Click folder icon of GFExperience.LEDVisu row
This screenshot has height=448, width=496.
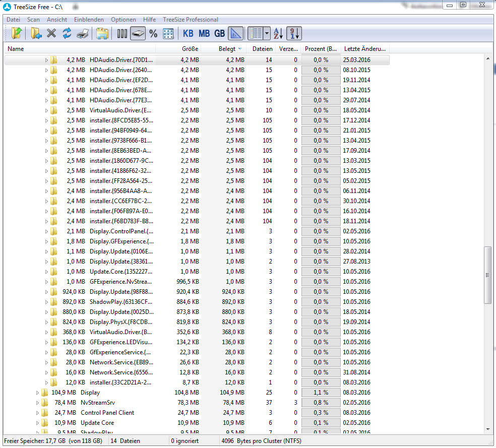click(x=54, y=342)
